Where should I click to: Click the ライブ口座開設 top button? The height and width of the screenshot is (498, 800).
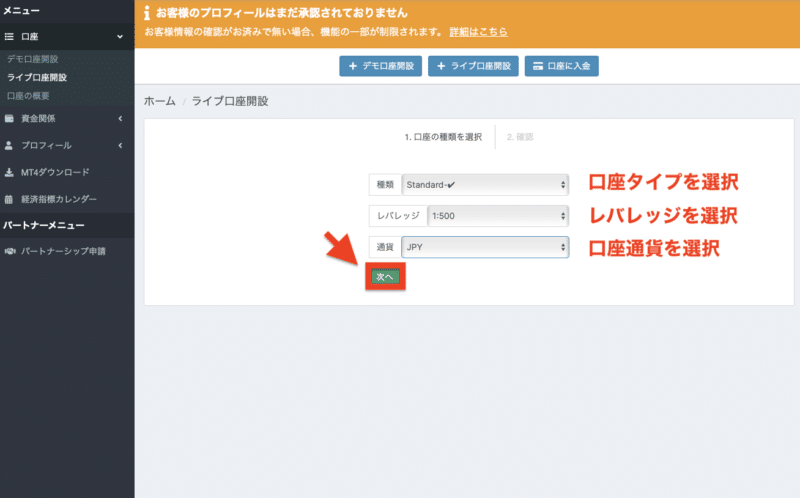473,66
